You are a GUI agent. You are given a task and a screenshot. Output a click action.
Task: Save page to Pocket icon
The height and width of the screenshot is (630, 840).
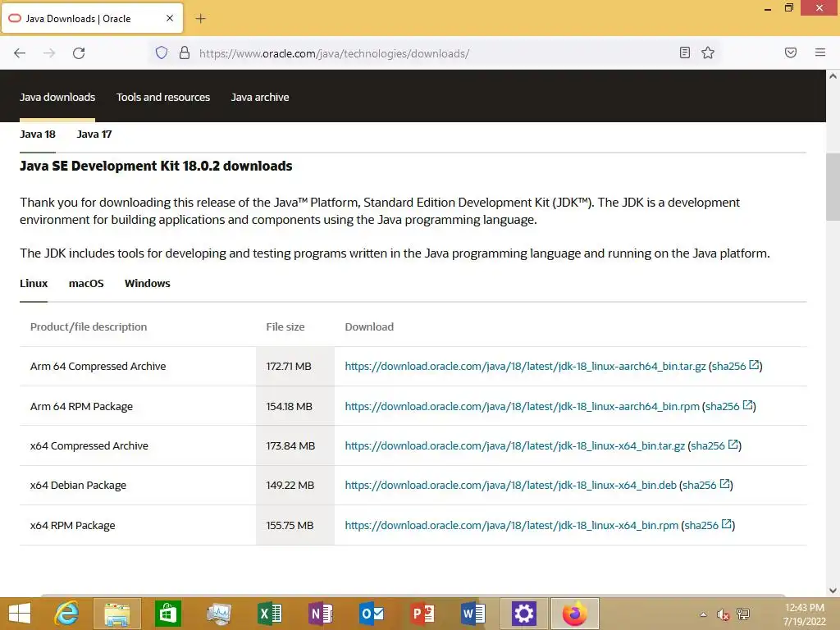click(x=791, y=52)
